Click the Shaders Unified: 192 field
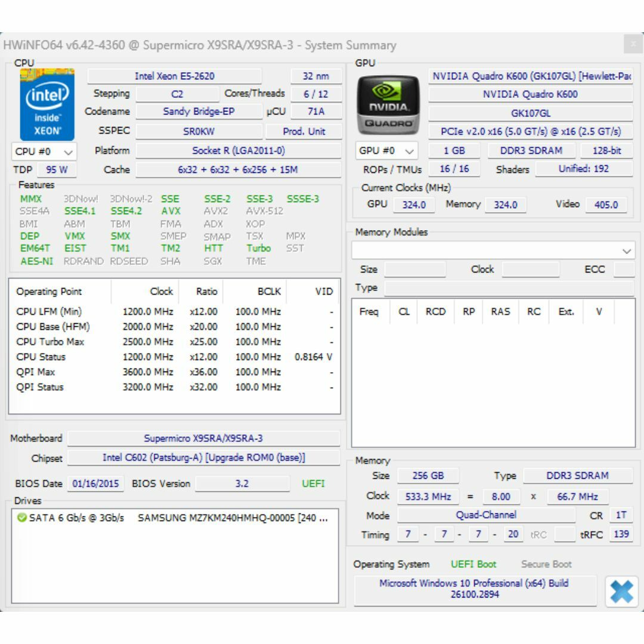 tap(584, 169)
